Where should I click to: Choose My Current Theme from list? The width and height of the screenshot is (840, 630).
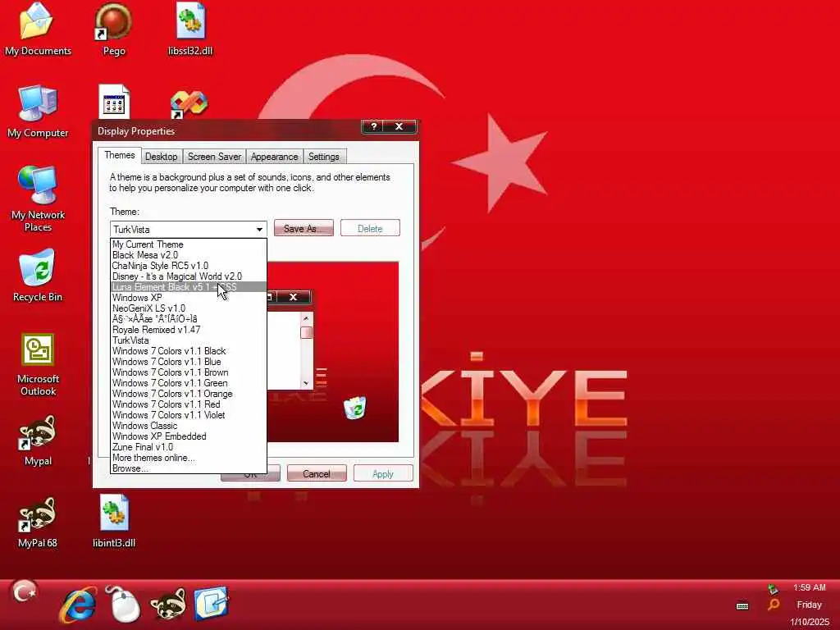pos(188,244)
